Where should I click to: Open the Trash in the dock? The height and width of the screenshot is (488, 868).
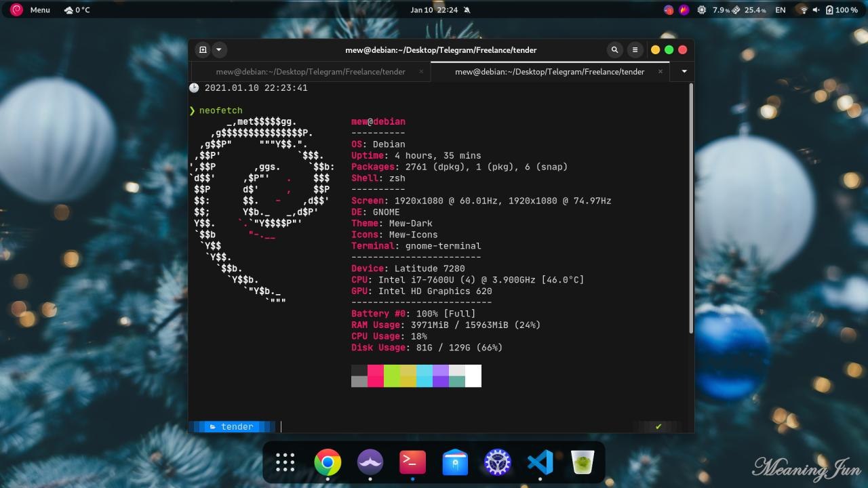point(583,462)
